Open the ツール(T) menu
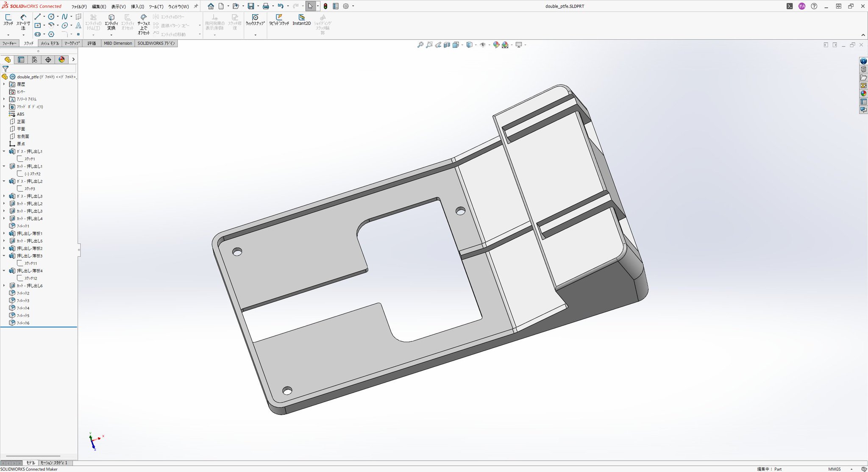Screen dimensions: 868x472 [x=156, y=6]
